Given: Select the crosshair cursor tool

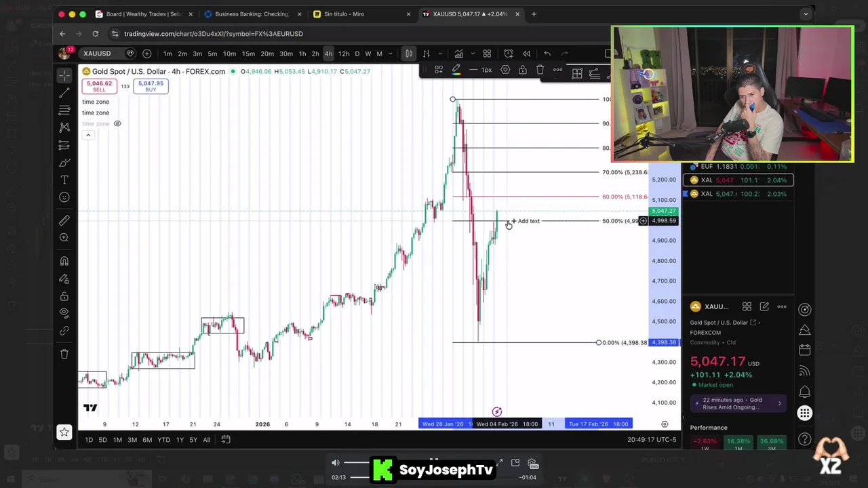Looking at the screenshot, I should [64, 74].
